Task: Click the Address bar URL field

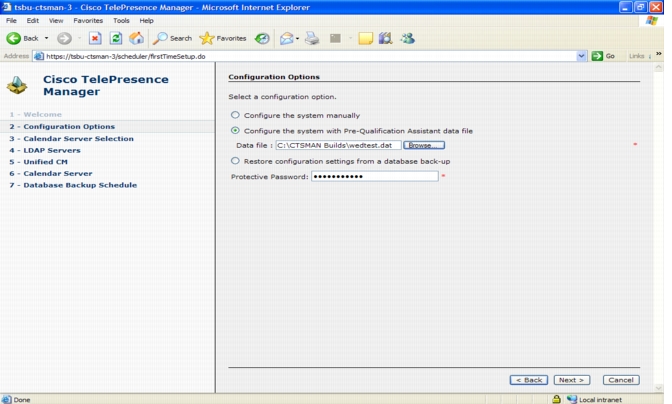Action: (x=310, y=56)
